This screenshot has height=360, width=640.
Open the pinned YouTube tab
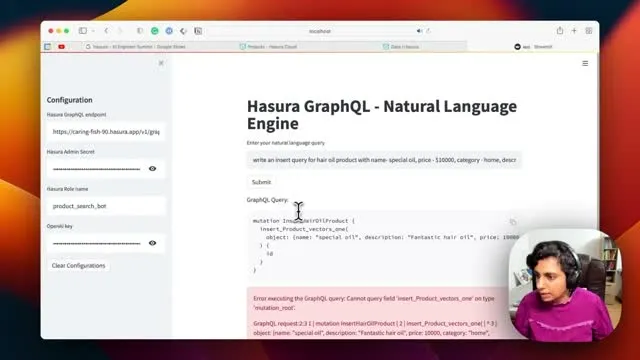coord(61,47)
